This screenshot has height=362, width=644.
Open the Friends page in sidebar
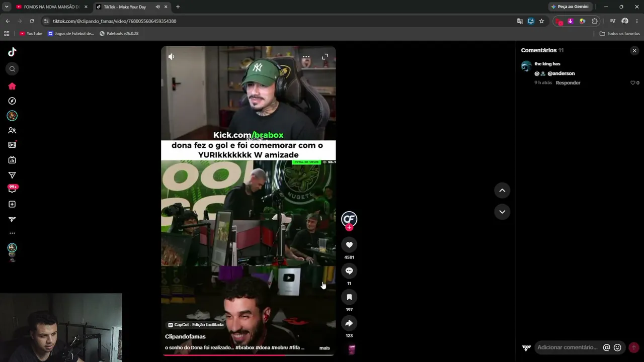[x=12, y=130]
